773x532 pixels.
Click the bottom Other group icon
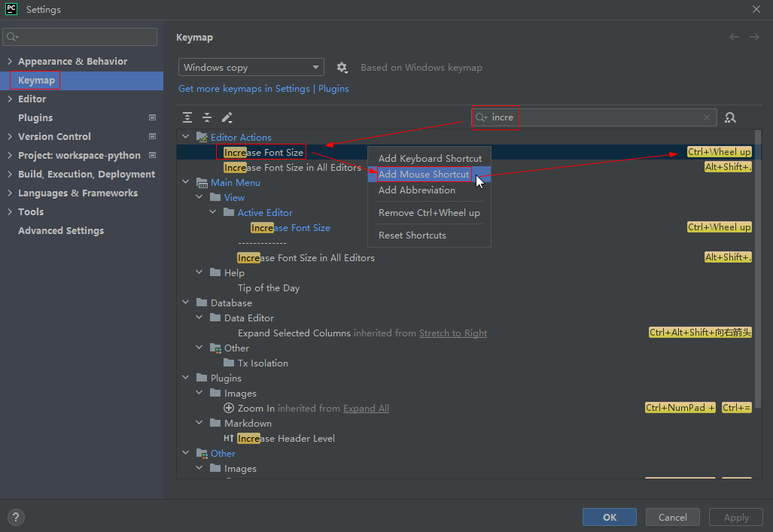click(202, 453)
